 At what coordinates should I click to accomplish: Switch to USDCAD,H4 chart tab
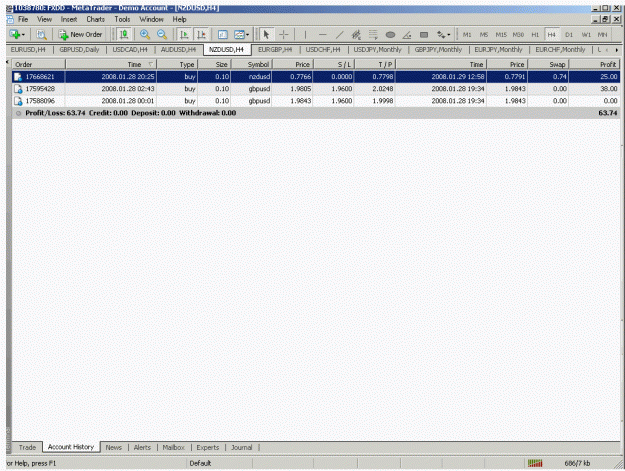pos(130,49)
